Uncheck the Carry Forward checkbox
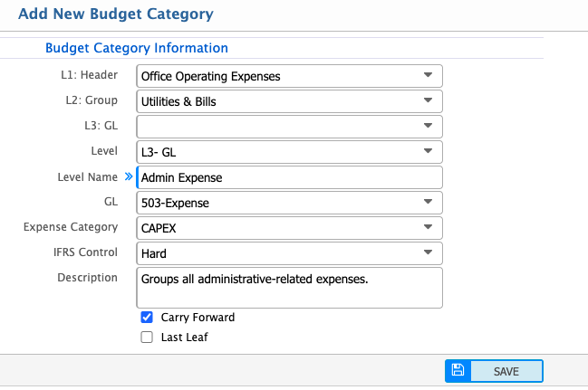Viewport: 588px width, 390px height. pyautogui.click(x=147, y=318)
